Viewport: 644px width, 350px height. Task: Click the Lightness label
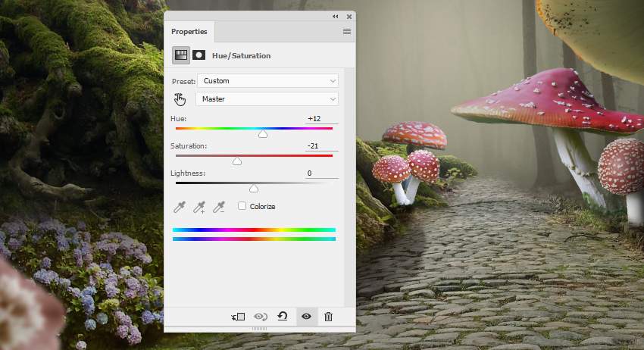188,173
